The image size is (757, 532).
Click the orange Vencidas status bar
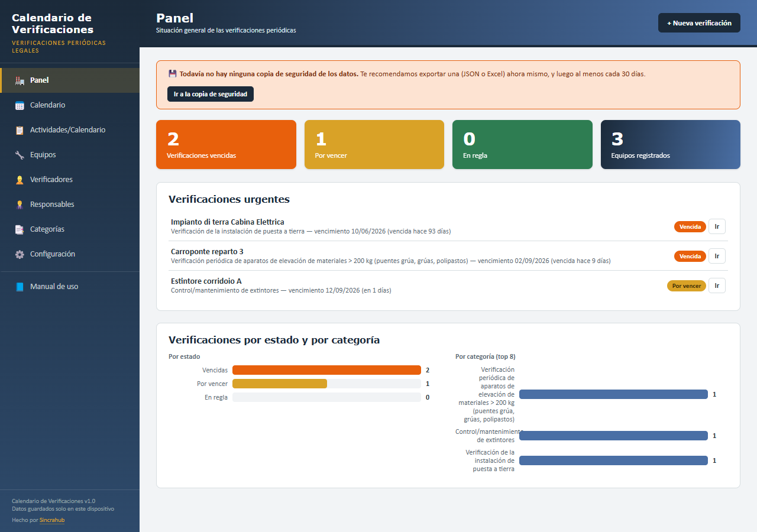326,370
